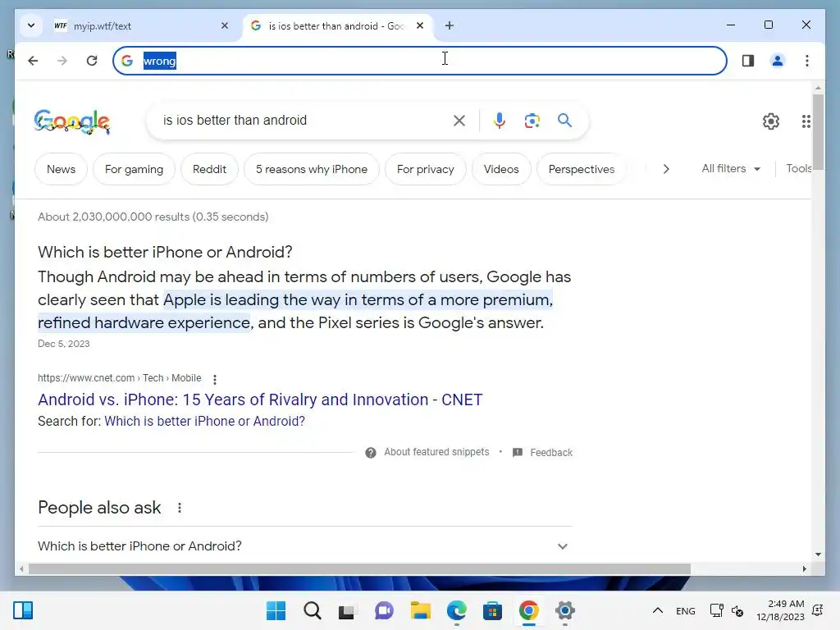
Task: Launch Microsoft Edge from taskbar
Action: [456, 610]
